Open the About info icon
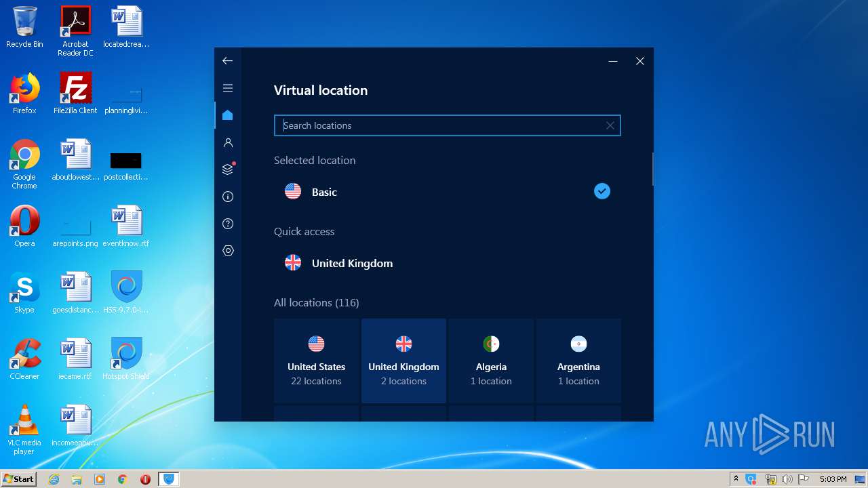Viewport: 868px width, 488px height. [228, 197]
